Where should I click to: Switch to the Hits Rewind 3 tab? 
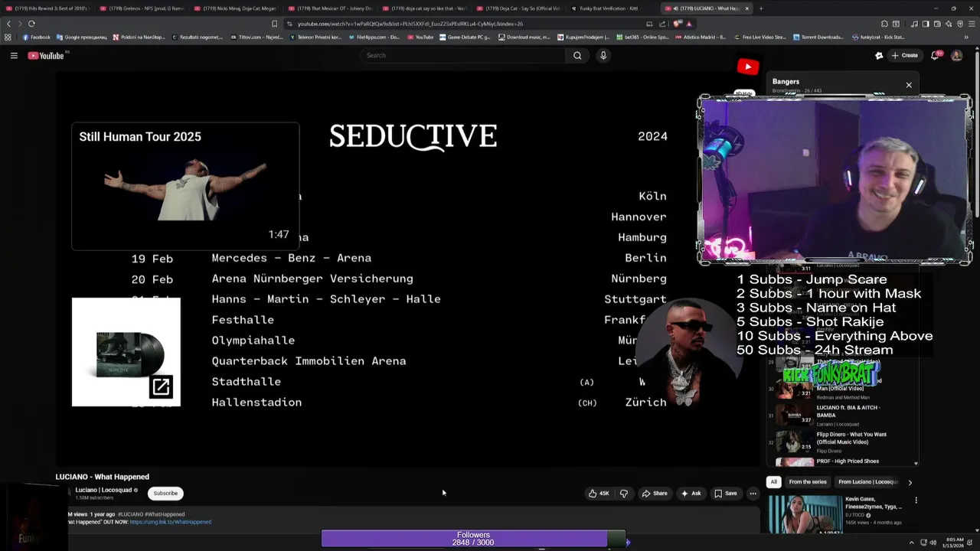click(x=47, y=8)
